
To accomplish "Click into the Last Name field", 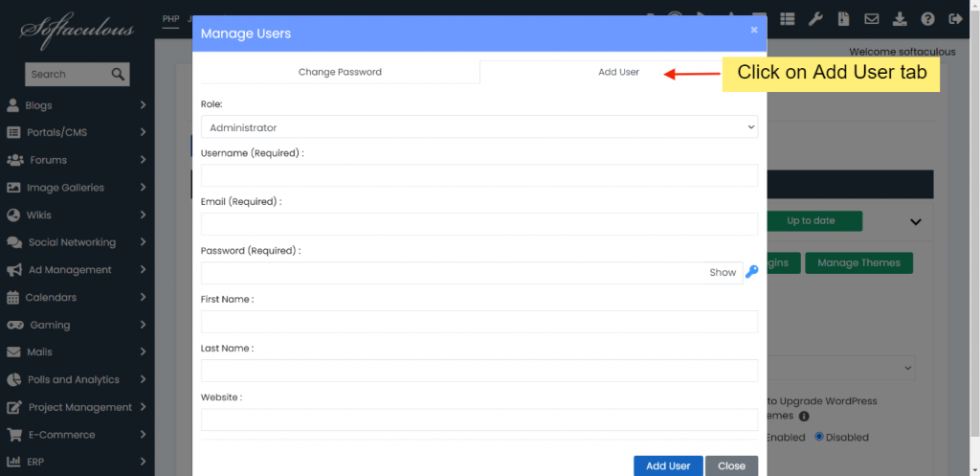I will click(479, 371).
